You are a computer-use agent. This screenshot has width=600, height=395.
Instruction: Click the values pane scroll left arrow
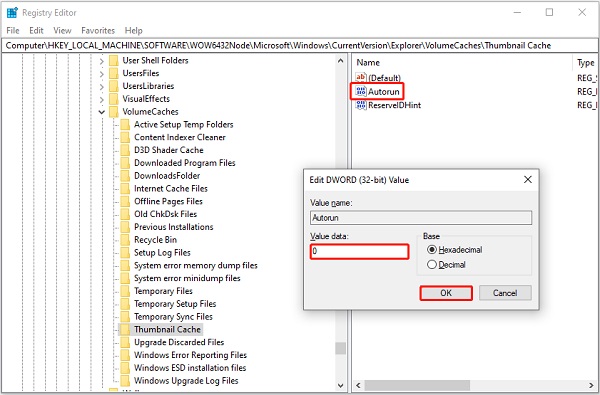359,385
